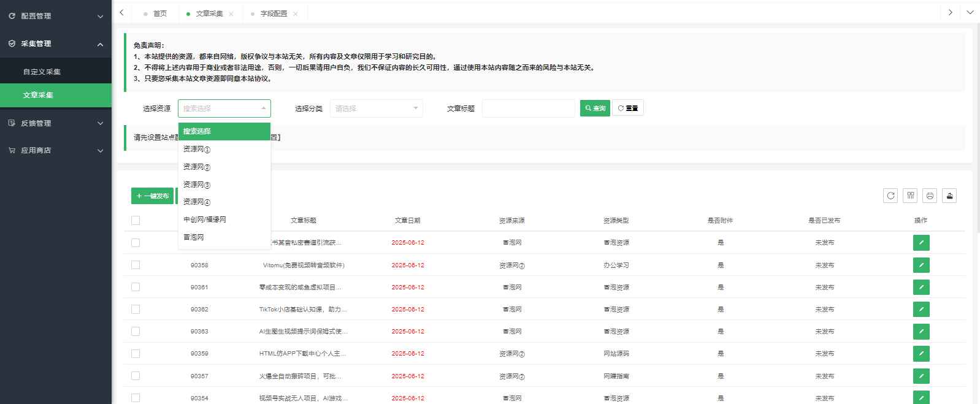Click the edit icon for row 90359

point(921,354)
